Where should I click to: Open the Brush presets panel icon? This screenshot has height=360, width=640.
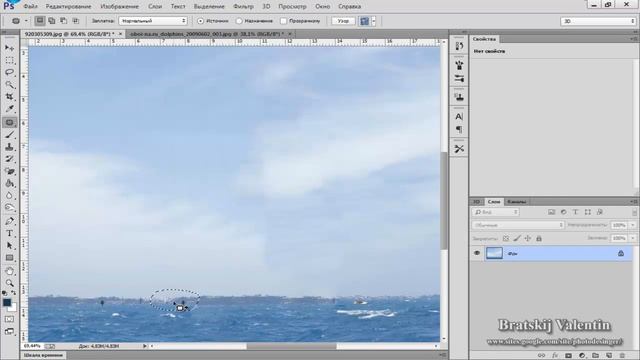pyautogui.click(x=459, y=65)
